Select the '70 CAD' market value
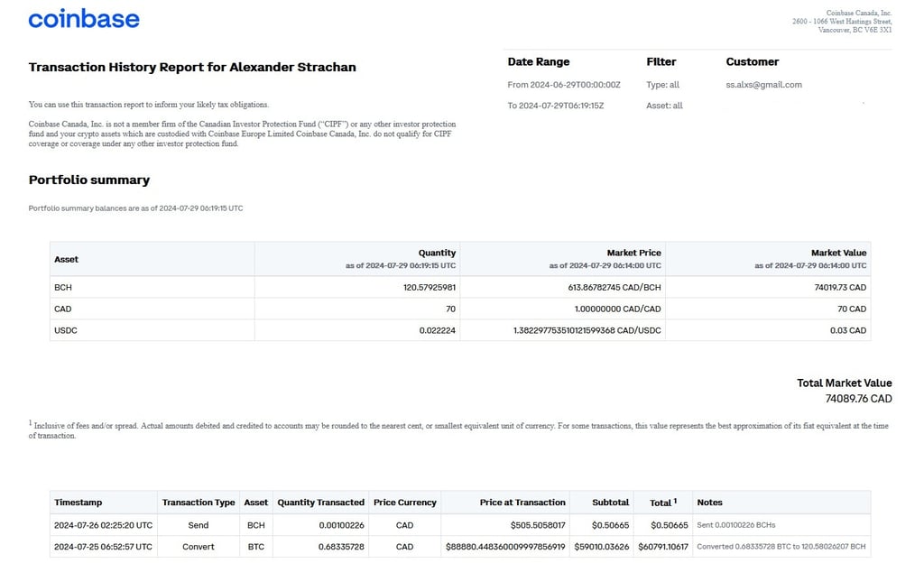The width and height of the screenshot is (924, 563). (x=852, y=309)
